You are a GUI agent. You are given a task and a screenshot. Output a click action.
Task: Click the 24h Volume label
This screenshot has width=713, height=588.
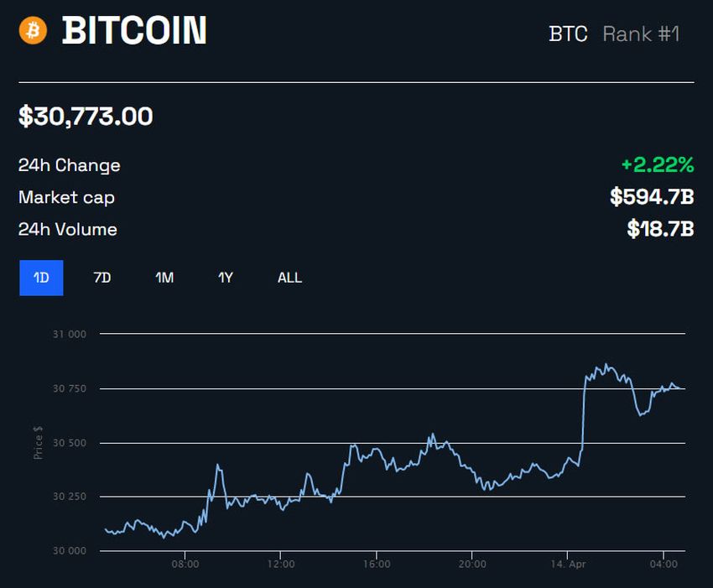pos(68,230)
